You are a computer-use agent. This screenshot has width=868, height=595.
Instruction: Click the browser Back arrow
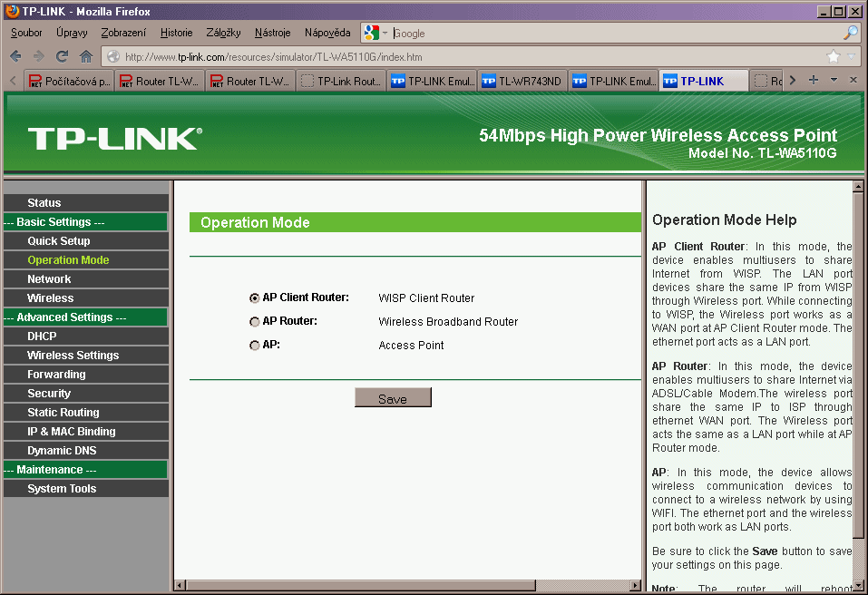15,56
